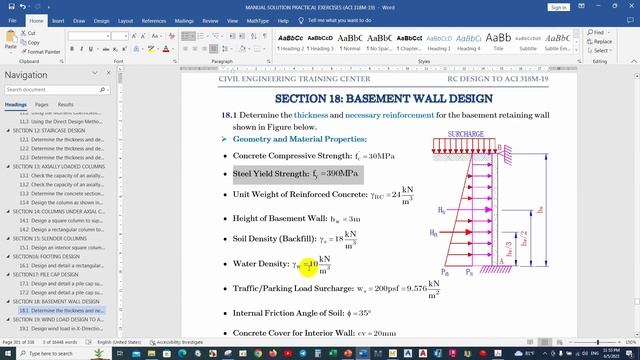Click the Bullets list icon
The width and height of the screenshot is (640, 360).
[x=186, y=36]
